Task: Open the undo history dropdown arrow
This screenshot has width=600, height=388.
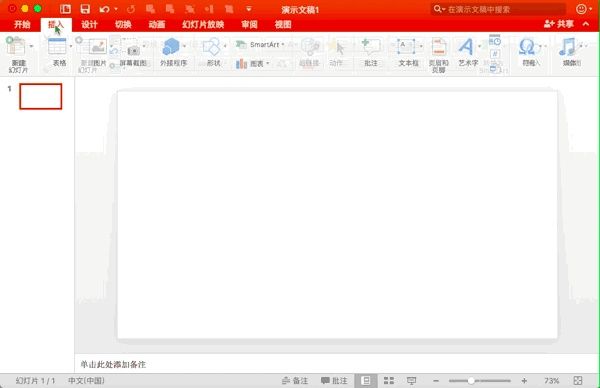Action: point(116,9)
